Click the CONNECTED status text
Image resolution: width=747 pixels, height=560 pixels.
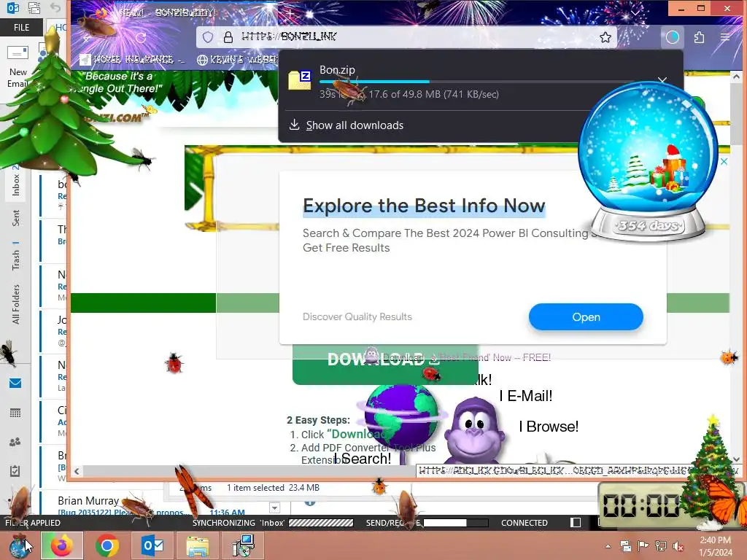[x=524, y=523]
